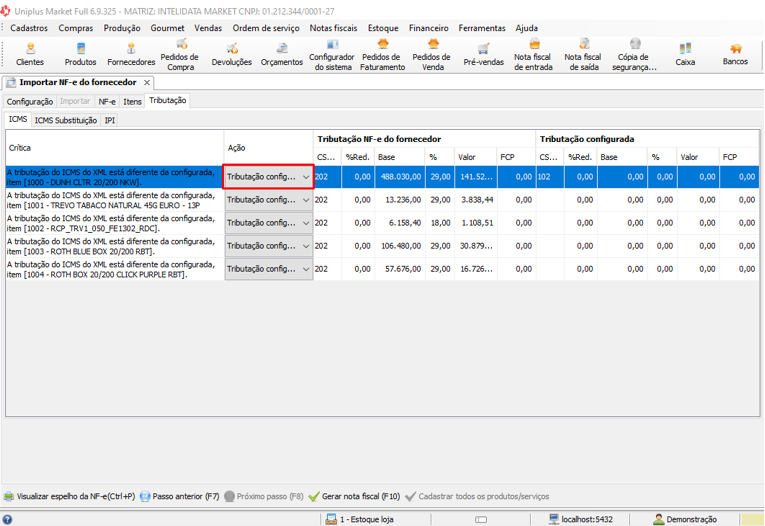This screenshot has width=765, height=526.
Task: Open the Caixa toolbar icon
Action: (x=685, y=55)
